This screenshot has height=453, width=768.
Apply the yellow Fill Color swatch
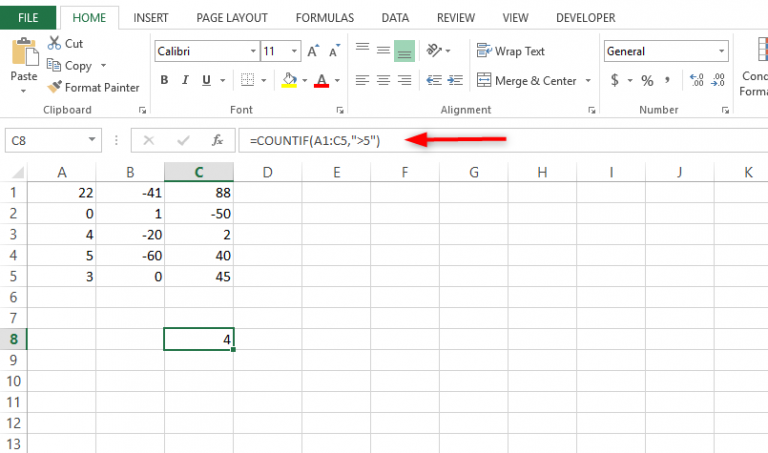289,80
